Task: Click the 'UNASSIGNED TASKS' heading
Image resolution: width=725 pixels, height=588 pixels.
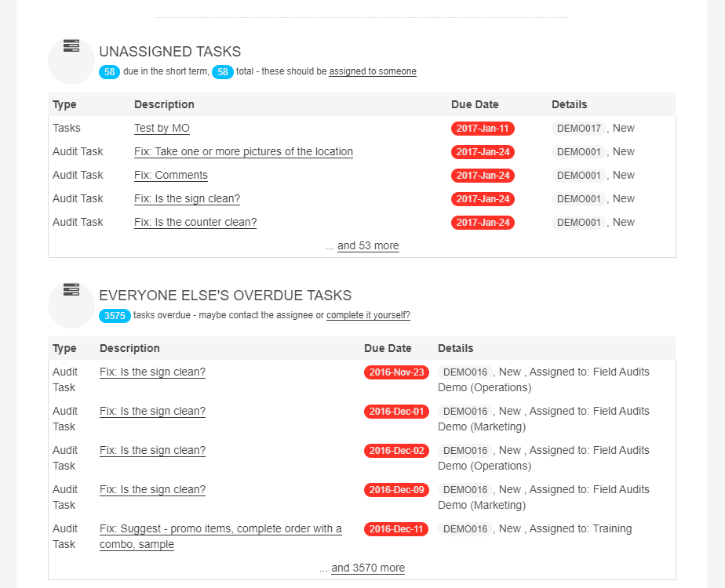Action: [x=170, y=52]
